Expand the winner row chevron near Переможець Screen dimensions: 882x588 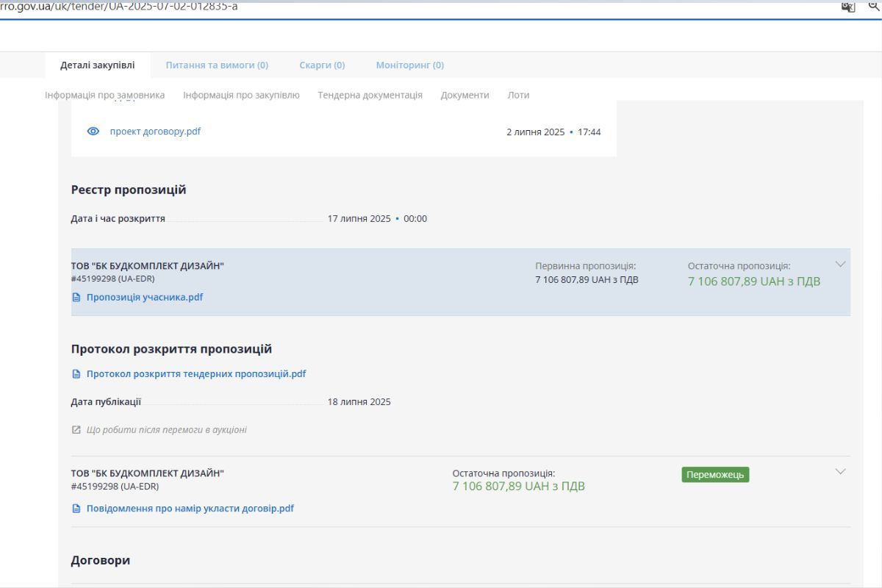tap(841, 471)
